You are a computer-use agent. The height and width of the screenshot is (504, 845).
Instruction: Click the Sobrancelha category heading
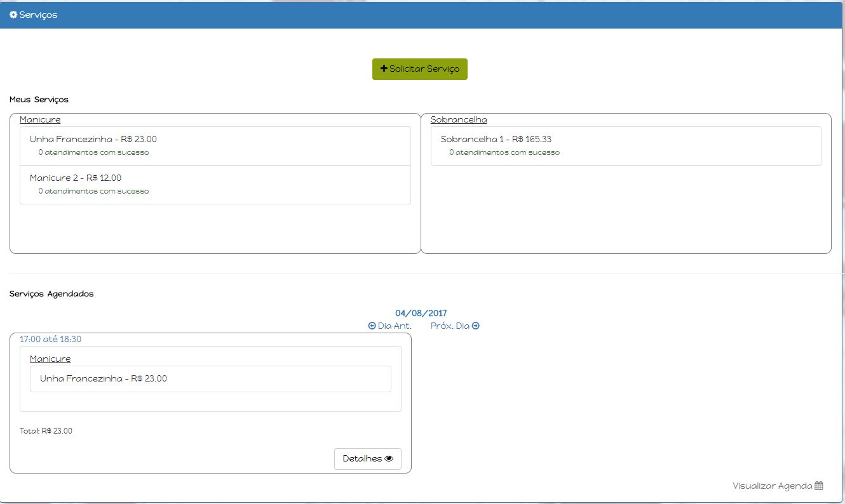tap(459, 119)
